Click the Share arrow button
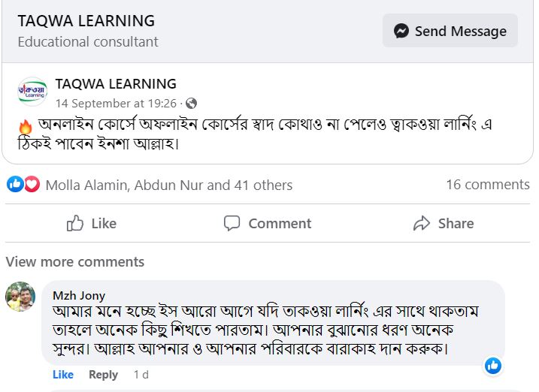 tap(444, 223)
